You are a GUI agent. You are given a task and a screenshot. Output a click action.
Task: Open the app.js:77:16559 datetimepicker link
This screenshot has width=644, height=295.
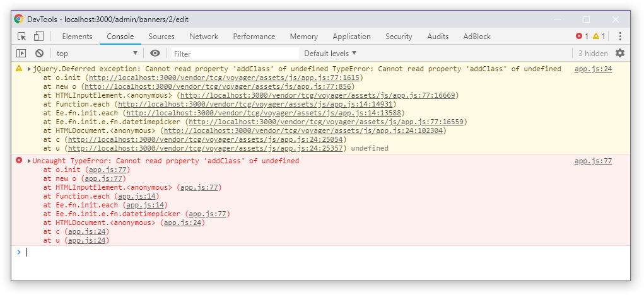[x=326, y=122]
